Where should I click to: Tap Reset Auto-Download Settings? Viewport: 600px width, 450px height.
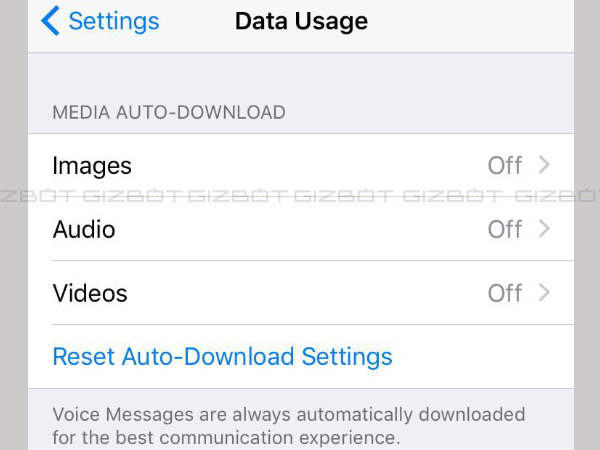222,357
